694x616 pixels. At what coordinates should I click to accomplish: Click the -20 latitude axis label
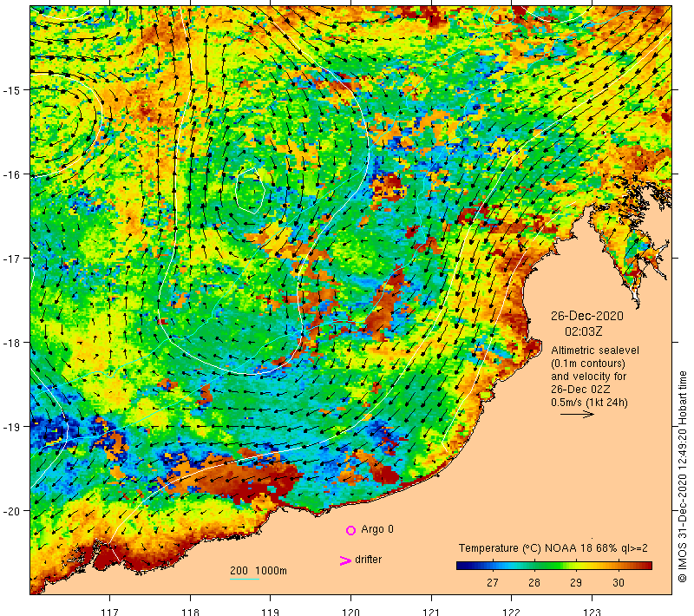(12, 511)
